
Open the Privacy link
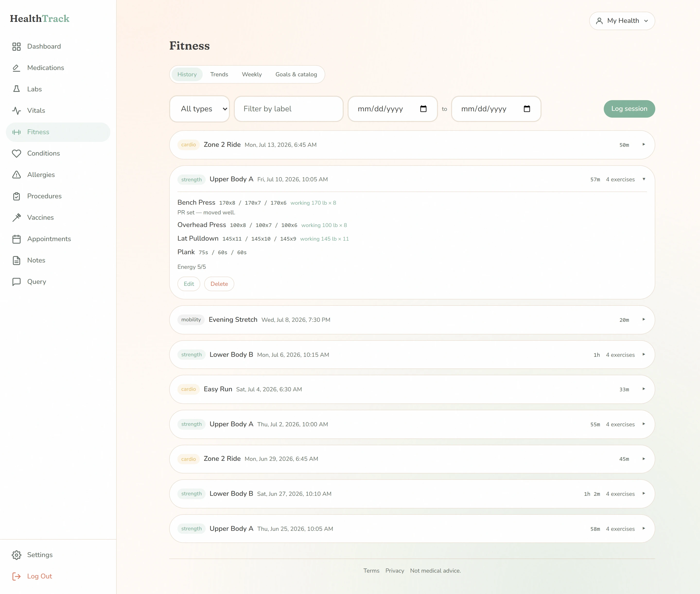[x=395, y=570]
